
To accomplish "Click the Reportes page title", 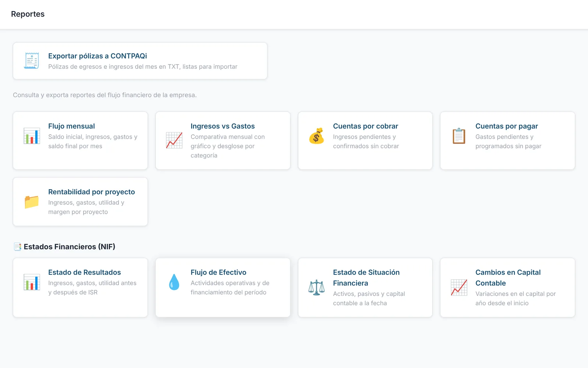I will (x=28, y=14).
